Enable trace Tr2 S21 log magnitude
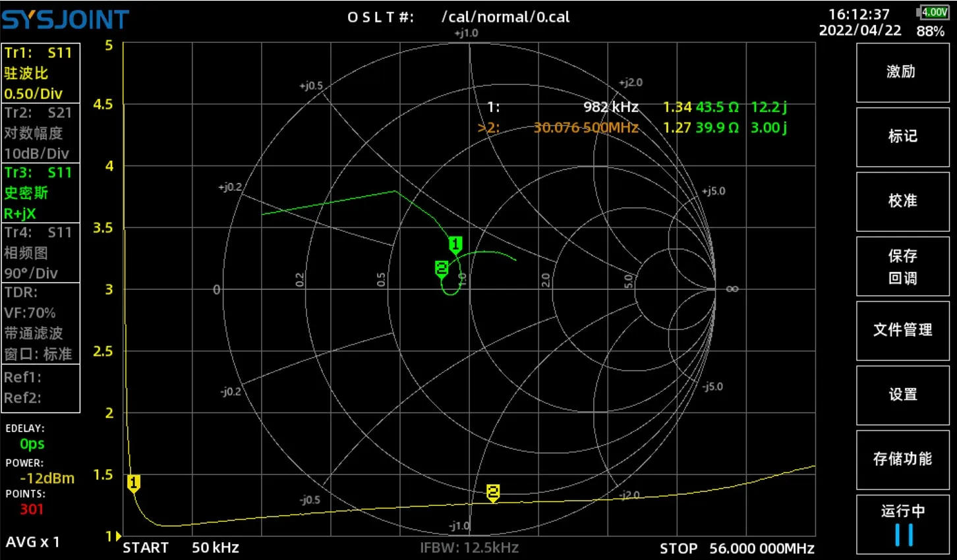This screenshot has height=560, width=957. click(x=41, y=133)
